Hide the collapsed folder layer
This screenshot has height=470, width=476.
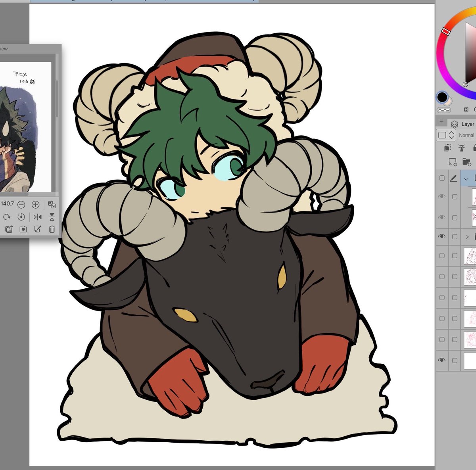pos(441,236)
